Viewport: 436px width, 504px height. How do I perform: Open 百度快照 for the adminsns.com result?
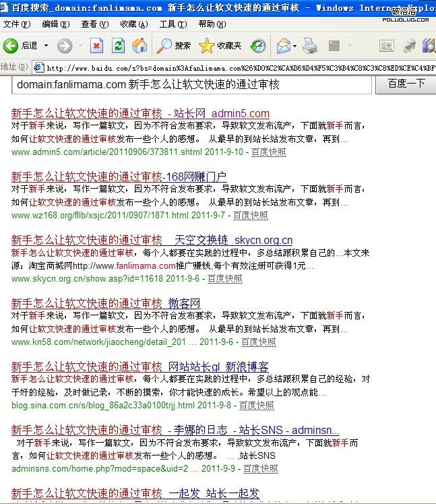coord(260,468)
